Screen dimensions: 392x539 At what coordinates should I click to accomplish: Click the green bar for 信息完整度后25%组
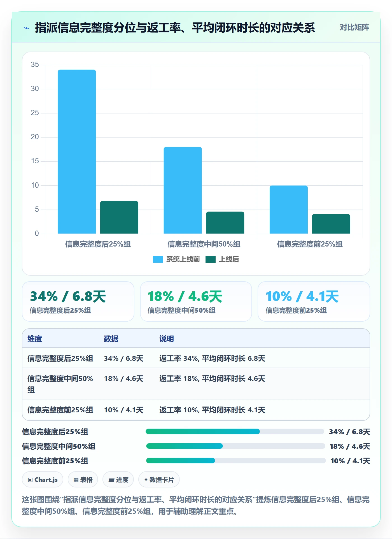pyautogui.click(x=119, y=217)
